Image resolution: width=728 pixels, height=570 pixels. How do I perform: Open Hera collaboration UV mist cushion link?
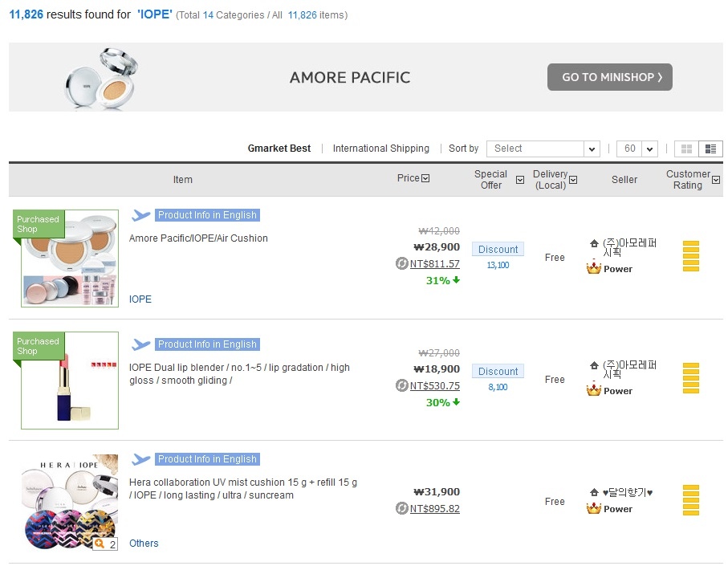point(243,489)
